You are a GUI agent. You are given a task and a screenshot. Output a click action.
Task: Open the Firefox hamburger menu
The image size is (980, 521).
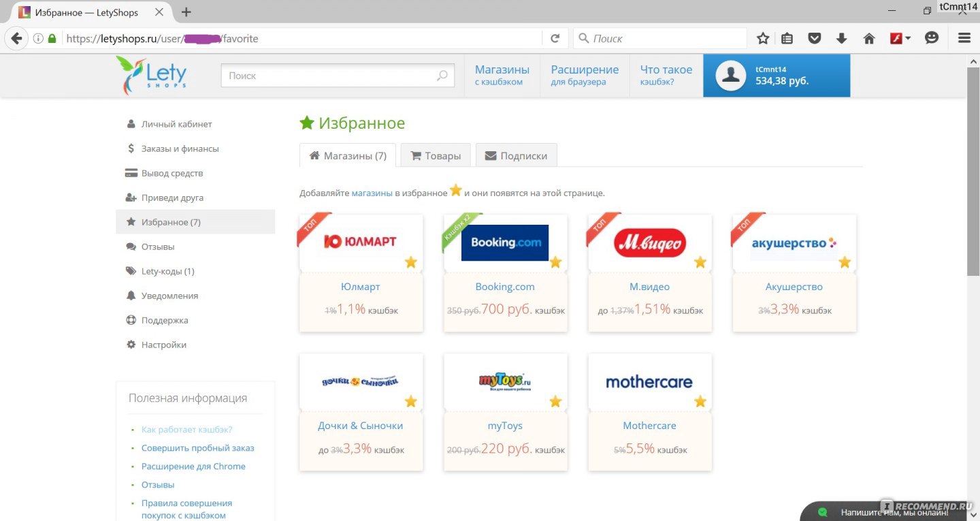(x=964, y=39)
